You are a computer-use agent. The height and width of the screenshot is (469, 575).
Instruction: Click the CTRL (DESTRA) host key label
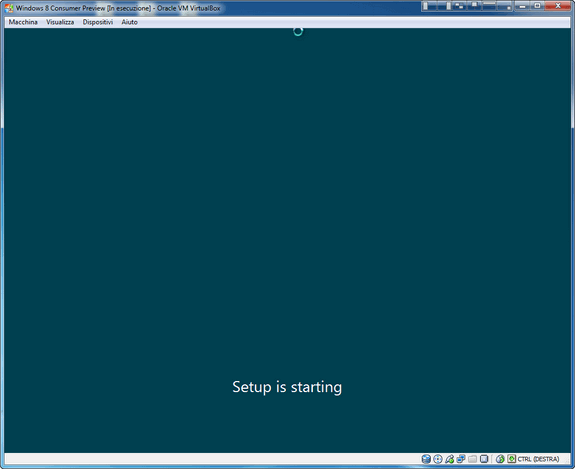pyautogui.click(x=538, y=459)
